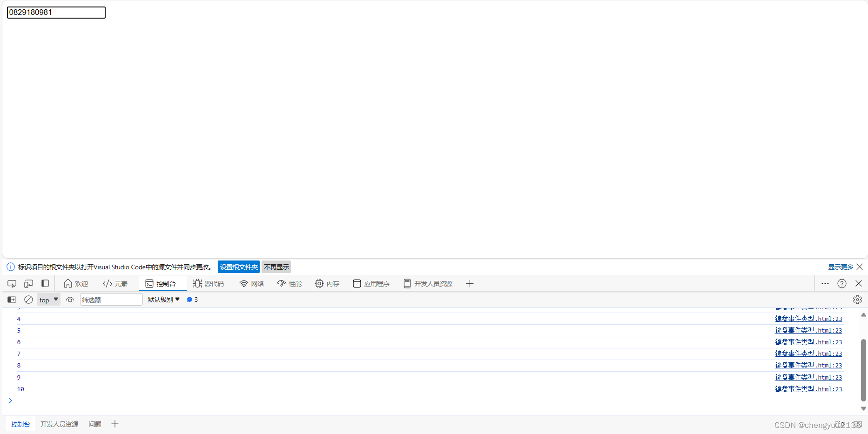Viewport: 868px width, 434px height.
Task: Dismiss the banner with 不再显示
Action: point(276,267)
